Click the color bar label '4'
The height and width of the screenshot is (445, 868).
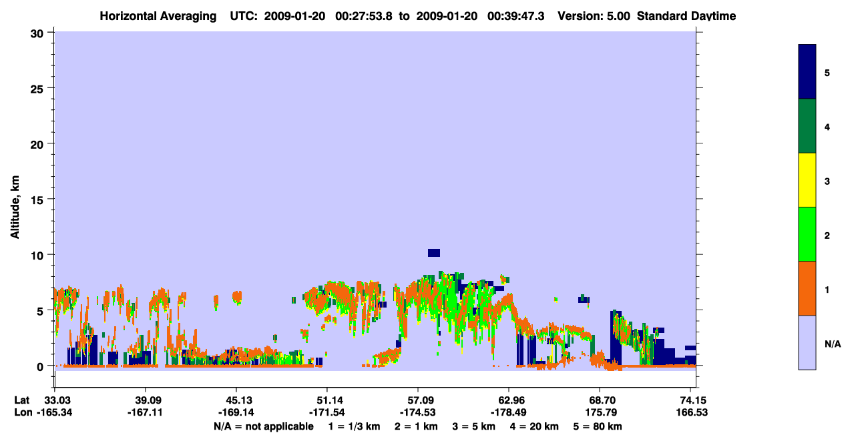(827, 126)
